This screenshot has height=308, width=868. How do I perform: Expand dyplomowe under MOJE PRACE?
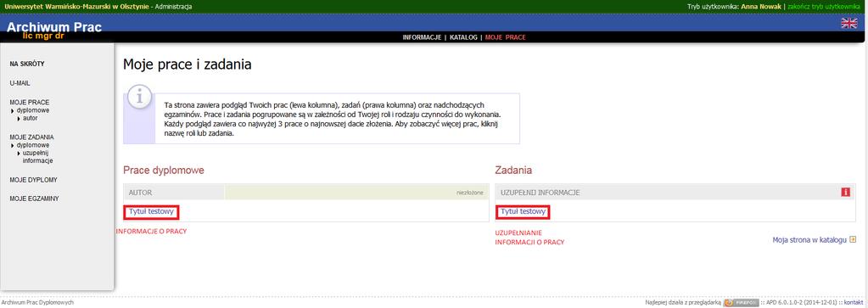[x=32, y=110]
